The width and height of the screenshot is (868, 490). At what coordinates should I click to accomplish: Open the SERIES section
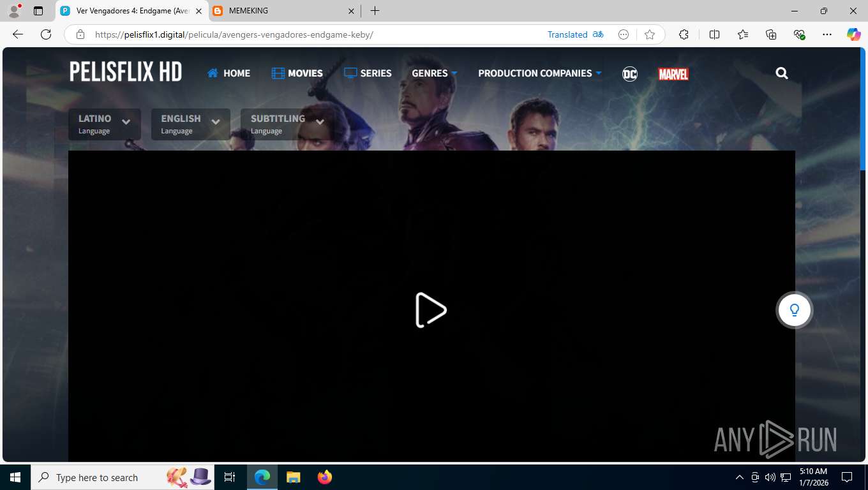368,73
